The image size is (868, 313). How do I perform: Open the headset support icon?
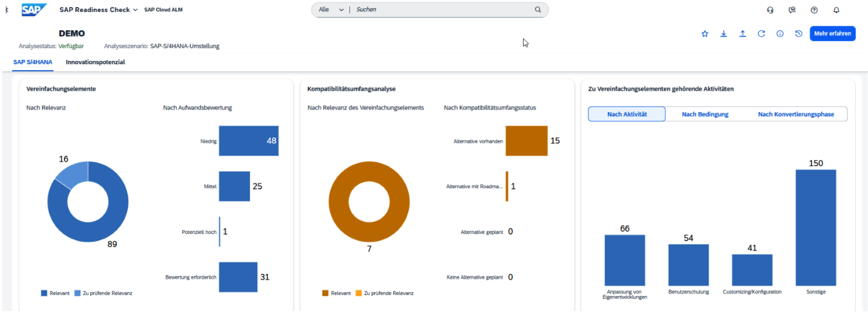point(770,10)
